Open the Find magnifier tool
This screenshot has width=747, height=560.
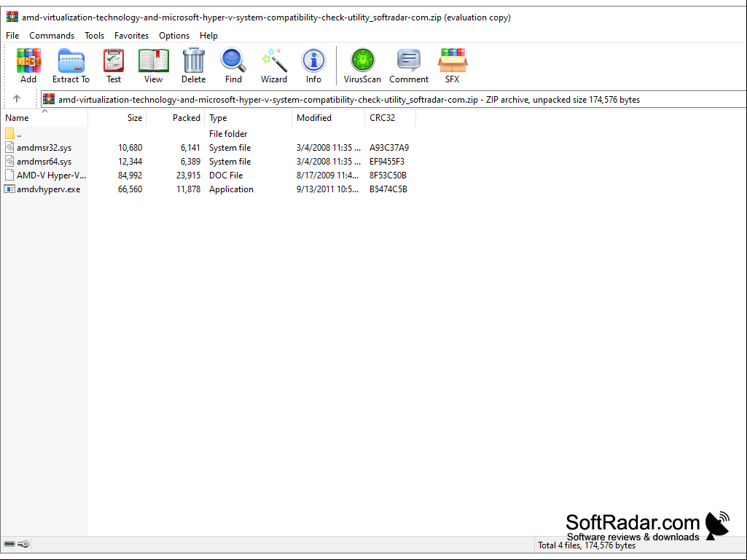[x=233, y=60]
